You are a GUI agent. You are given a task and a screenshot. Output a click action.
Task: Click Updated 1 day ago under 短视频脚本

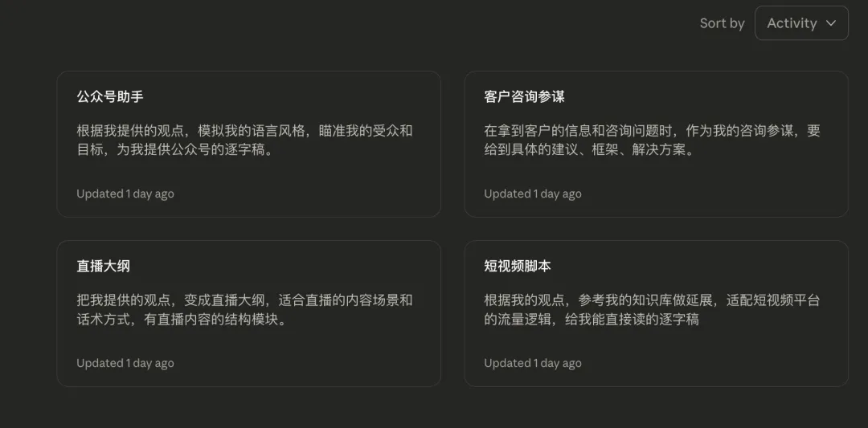(x=533, y=363)
